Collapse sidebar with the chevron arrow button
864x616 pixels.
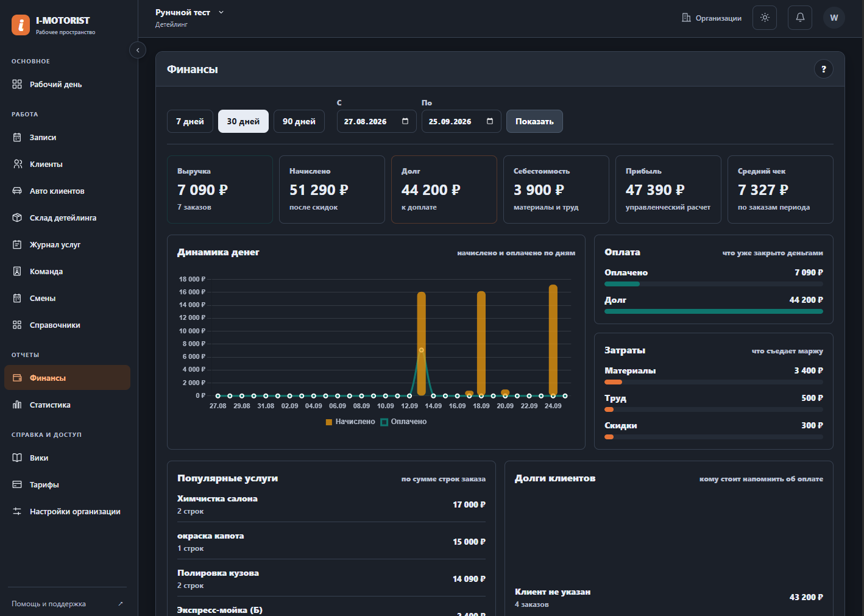point(138,50)
